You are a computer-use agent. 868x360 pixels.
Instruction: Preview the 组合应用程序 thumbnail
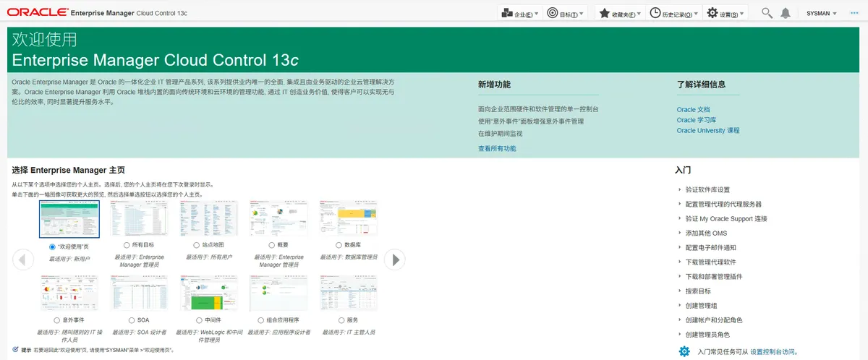pyautogui.click(x=278, y=293)
